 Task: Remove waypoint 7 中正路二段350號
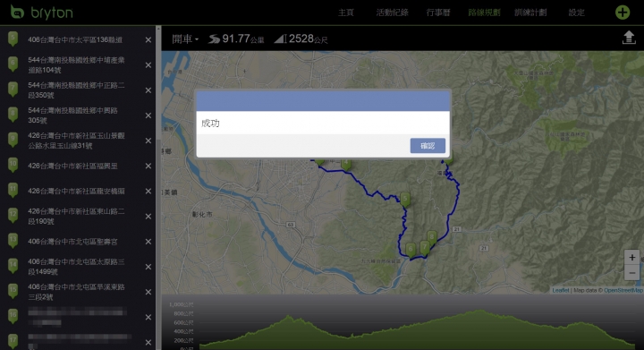pyautogui.click(x=148, y=90)
